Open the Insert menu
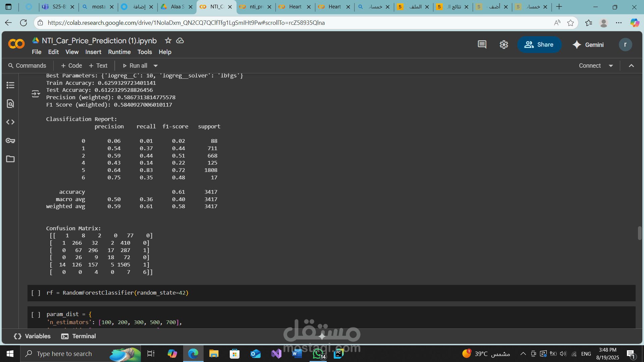This screenshot has height=362, width=644. pyautogui.click(x=93, y=52)
